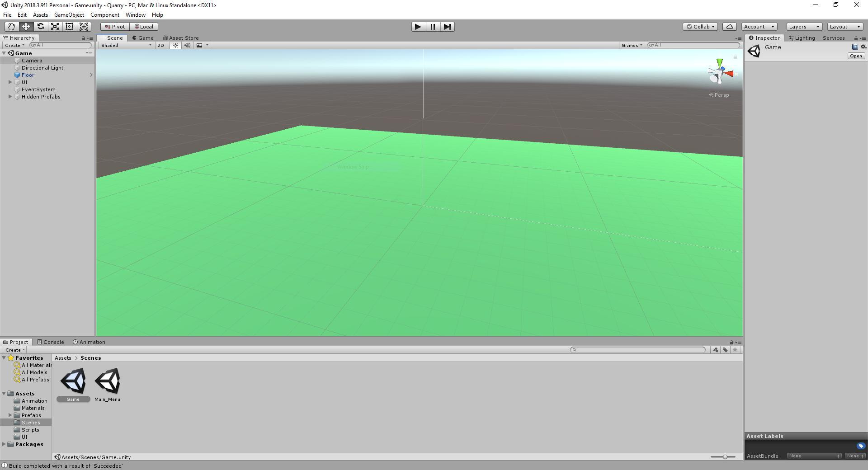Toggle scene lighting sun icon

pos(175,45)
